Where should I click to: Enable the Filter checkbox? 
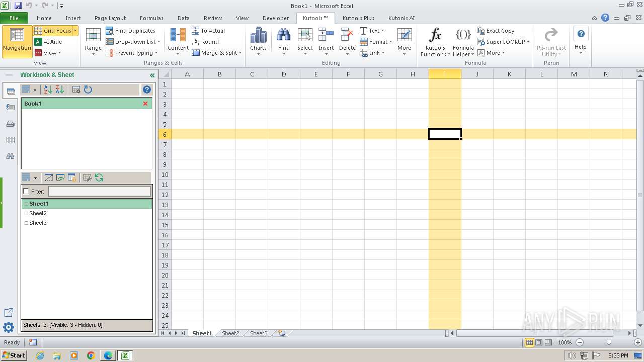(26, 192)
